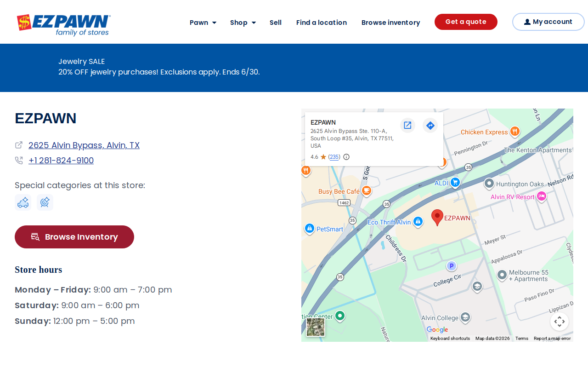Click the restaurant marker at map's left edge
Viewport: 588px width, 368px height.
click(306, 171)
